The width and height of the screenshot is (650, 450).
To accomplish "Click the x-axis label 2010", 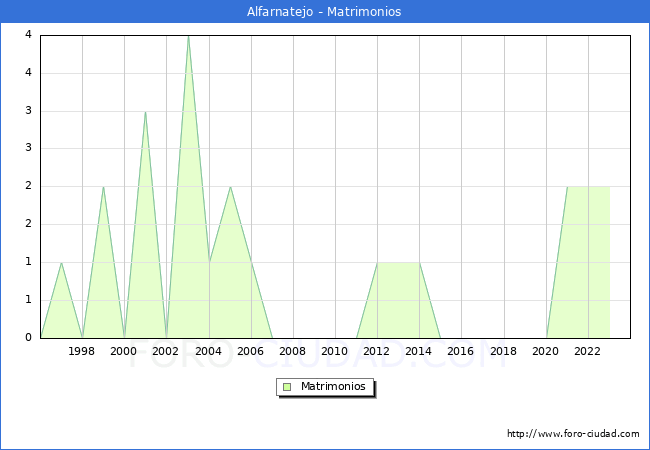I will (x=335, y=351).
